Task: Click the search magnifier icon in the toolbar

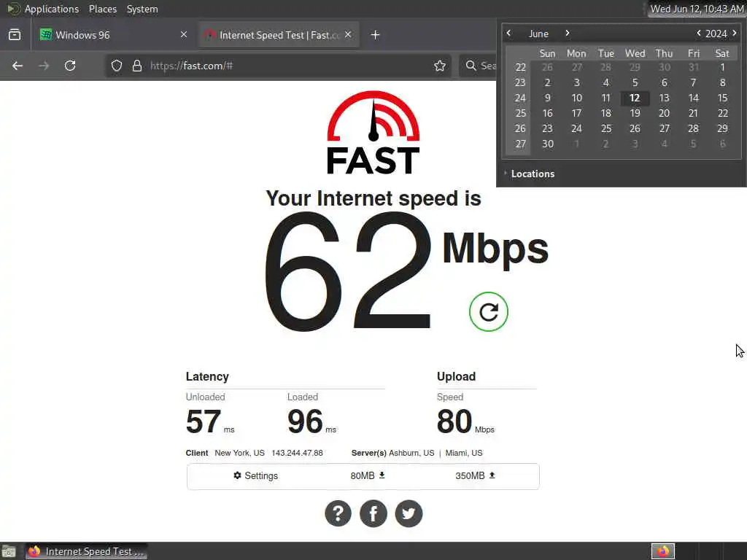Action: [x=471, y=66]
